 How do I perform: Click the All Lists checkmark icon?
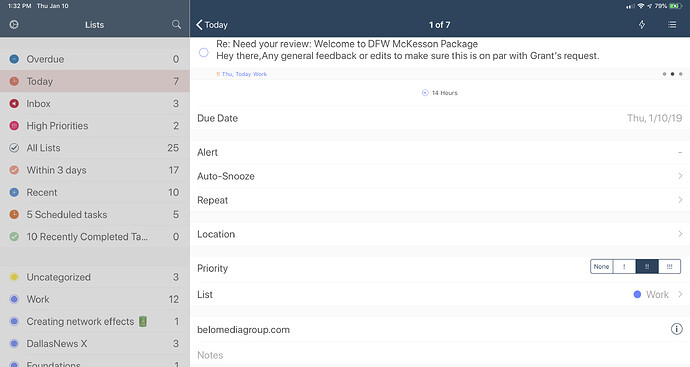[14, 148]
